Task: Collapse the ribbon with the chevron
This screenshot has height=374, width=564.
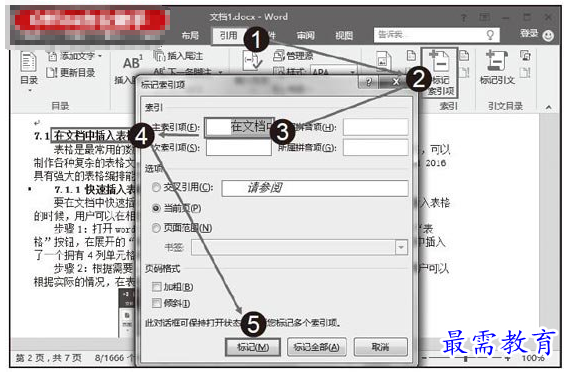Action: pyautogui.click(x=549, y=107)
